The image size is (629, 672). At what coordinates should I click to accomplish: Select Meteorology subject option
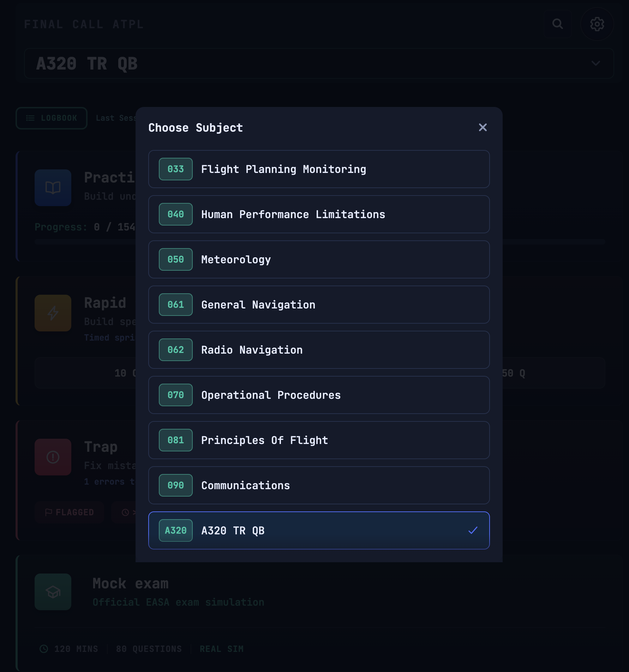click(318, 259)
